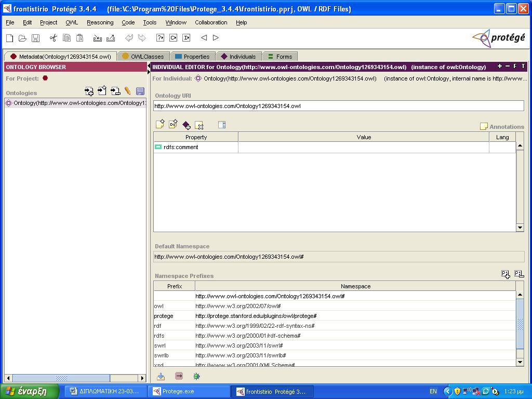
Task: Click the toggle annotation view icon
Action: pos(222,125)
